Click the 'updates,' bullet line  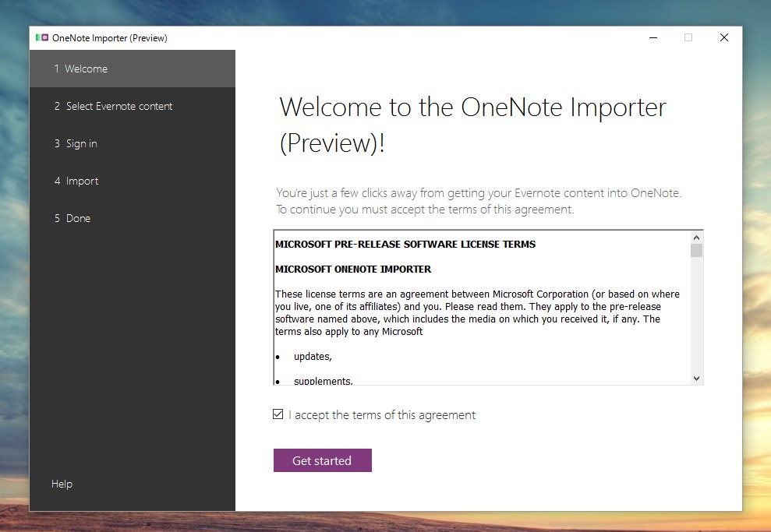pos(313,357)
